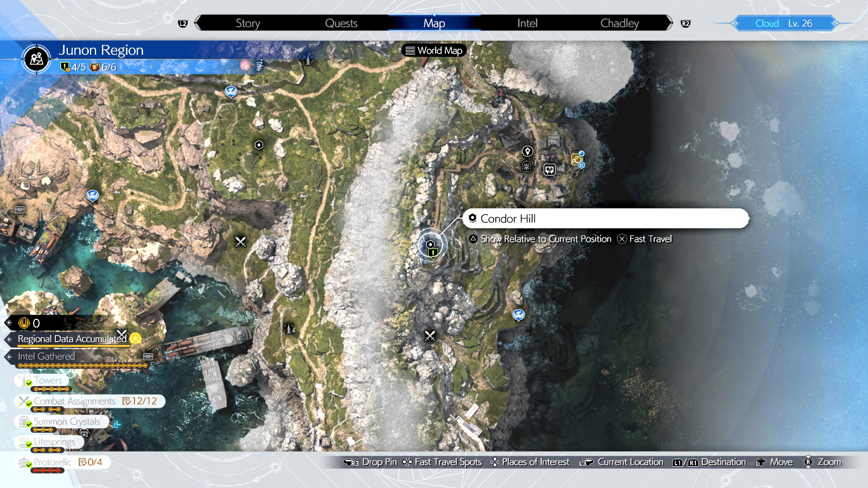
Task: Select the crossed swords marker south of Condor Hill
Action: pyautogui.click(x=430, y=336)
